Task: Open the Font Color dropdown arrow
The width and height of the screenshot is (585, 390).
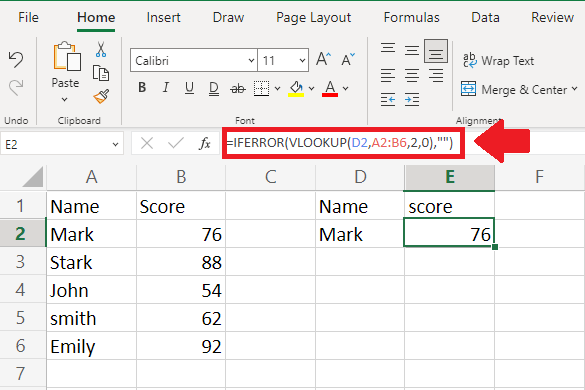Action: [x=345, y=88]
